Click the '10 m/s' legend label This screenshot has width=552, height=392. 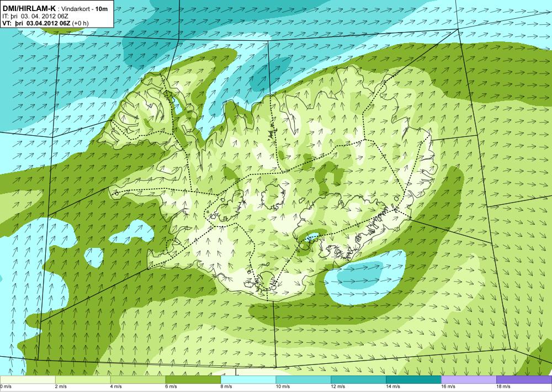[x=283, y=386]
